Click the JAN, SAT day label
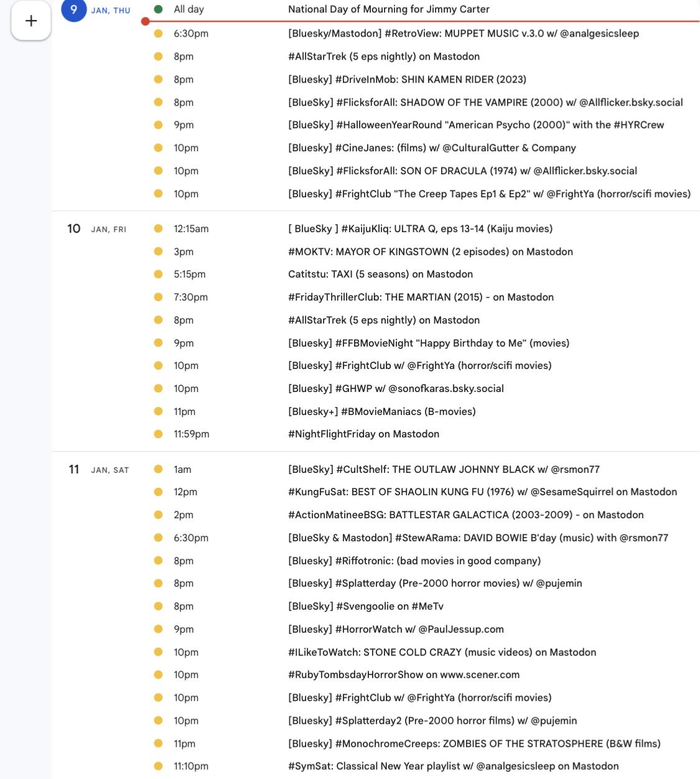 (110, 470)
